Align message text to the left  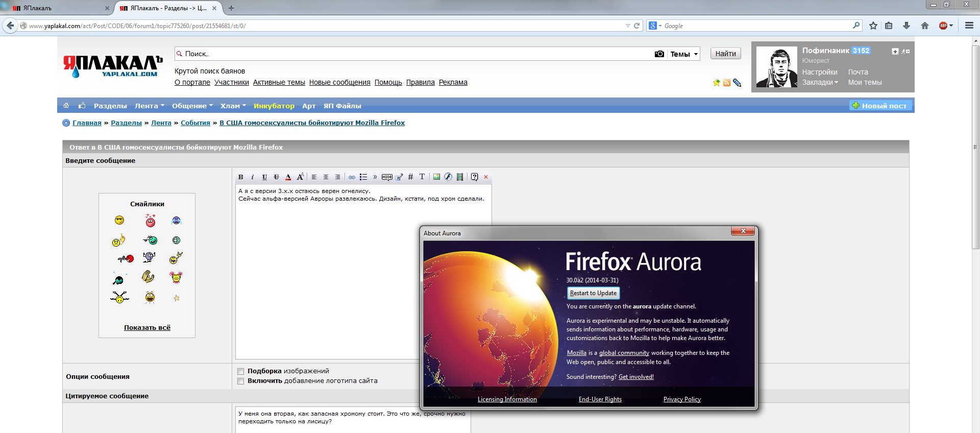pos(314,177)
